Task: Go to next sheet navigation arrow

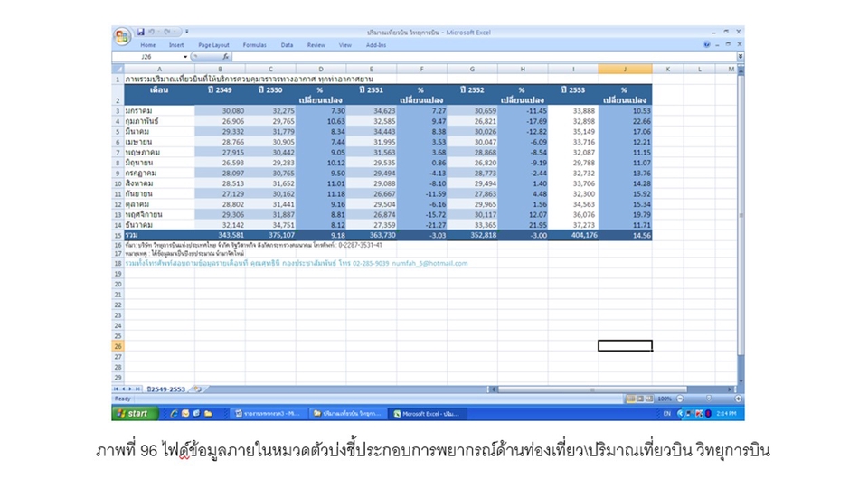Action: pos(130,389)
